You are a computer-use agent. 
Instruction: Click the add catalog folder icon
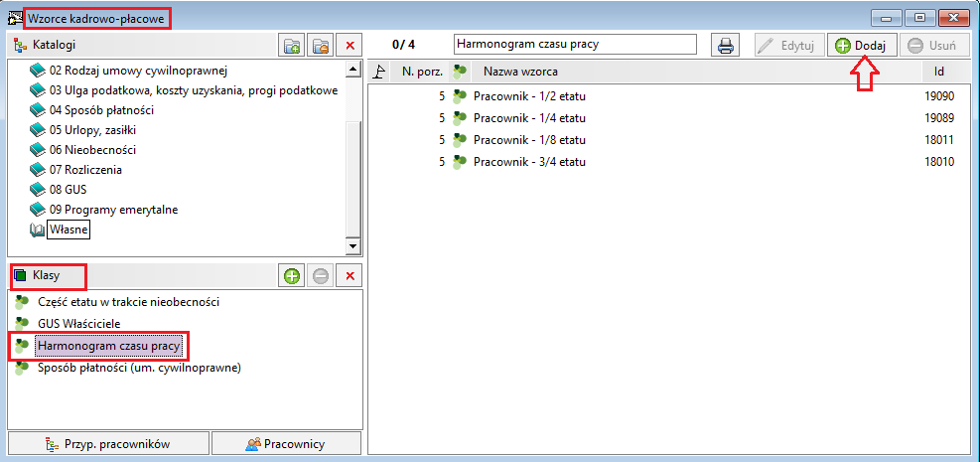(291, 46)
